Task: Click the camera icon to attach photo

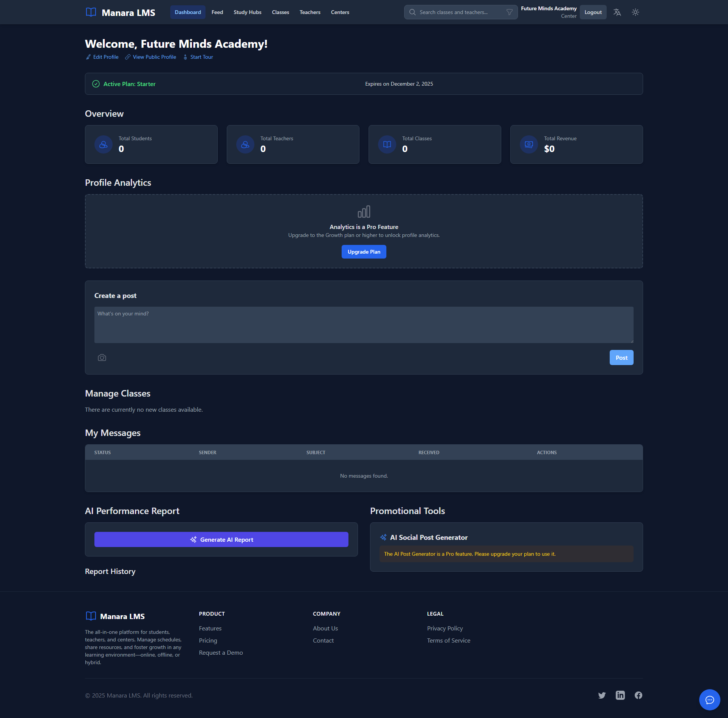Action: pos(102,357)
